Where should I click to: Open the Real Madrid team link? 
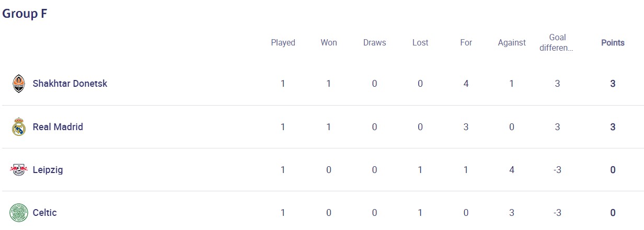tap(58, 127)
